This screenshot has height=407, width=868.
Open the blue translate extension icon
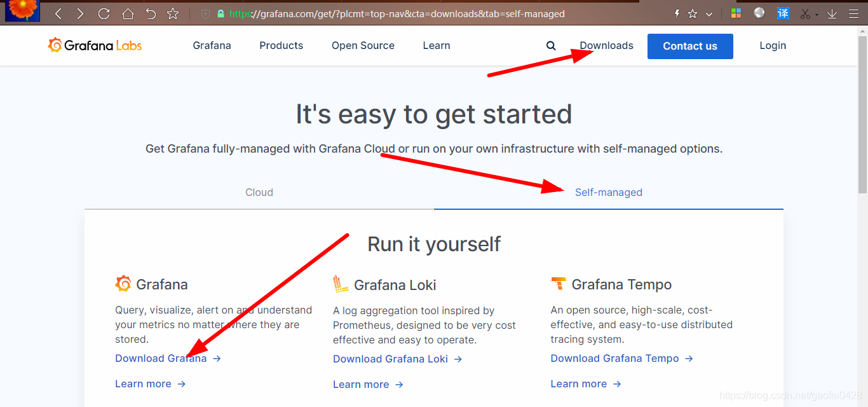coord(783,13)
